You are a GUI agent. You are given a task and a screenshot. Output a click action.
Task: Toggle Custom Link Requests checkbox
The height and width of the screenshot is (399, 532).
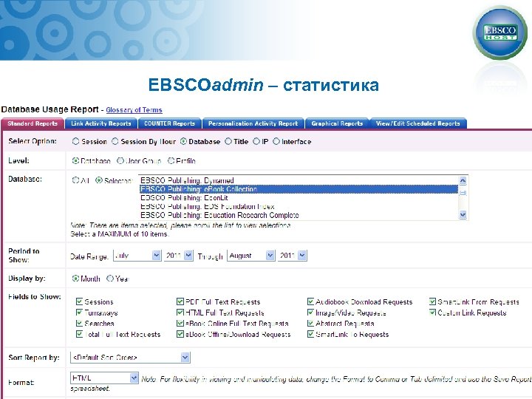432,312
